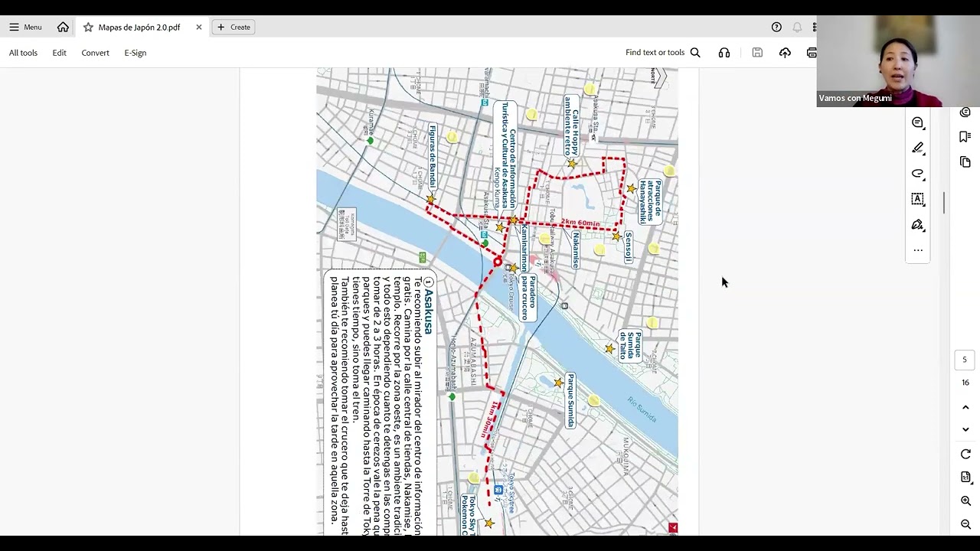
Task: Close the Mapas de Japón 2.0.pdf tab
Action: click(199, 27)
